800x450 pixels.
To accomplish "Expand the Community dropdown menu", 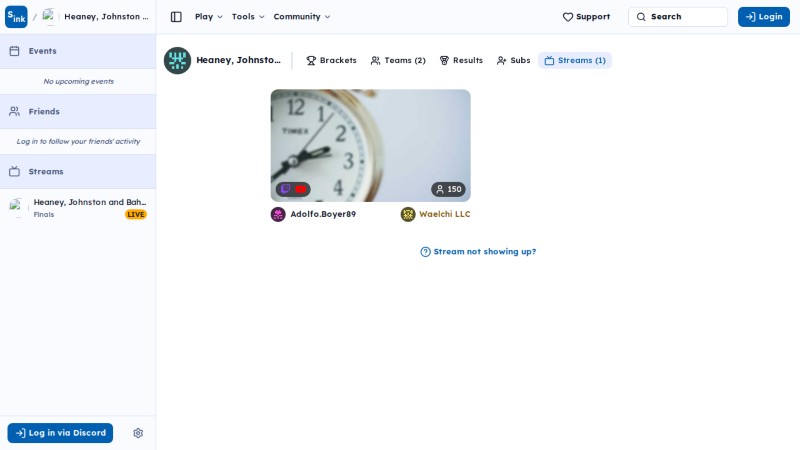I will point(302,17).
